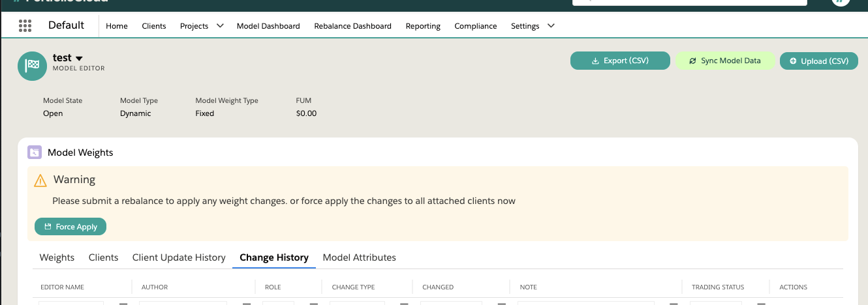Click the Model State value Open

click(x=53, y=113)
